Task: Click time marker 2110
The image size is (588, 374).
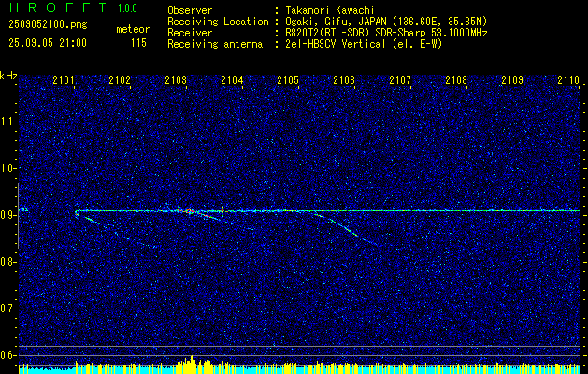Action: (x=568, y=79)
